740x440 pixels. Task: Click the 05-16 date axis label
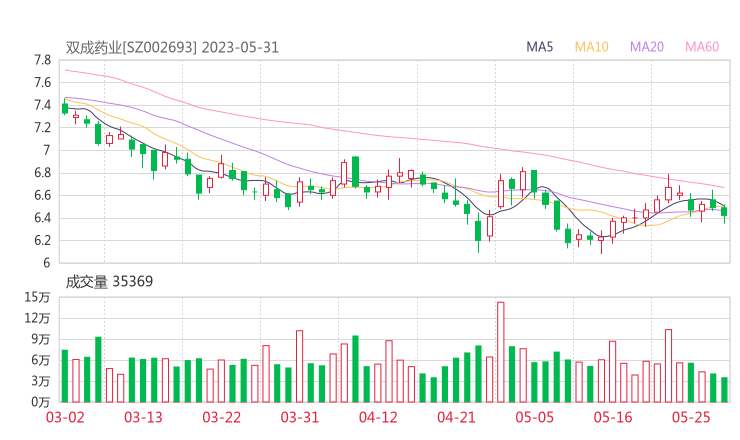(x=613, y=417)
